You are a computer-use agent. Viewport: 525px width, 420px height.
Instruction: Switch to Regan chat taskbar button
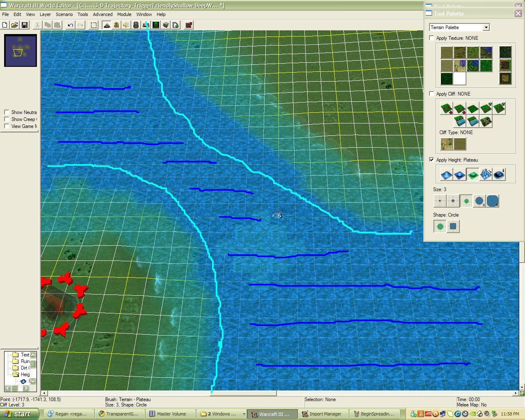point(70,414)
